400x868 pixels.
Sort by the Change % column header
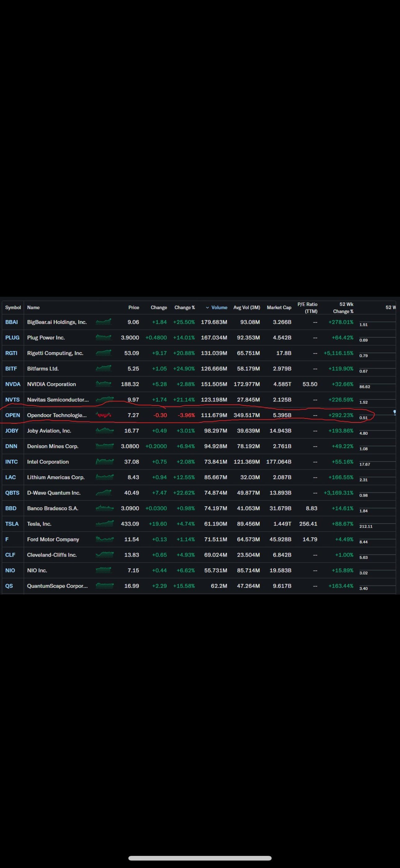tap(184, 308)
